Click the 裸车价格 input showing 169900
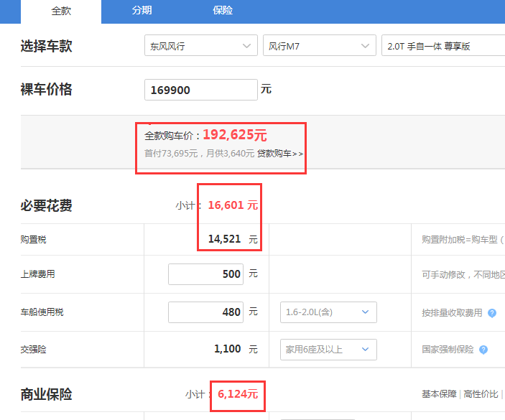Image resolution: width=505 pixels, height=420 pixels. pyautogui.click(x=201, y=90)
